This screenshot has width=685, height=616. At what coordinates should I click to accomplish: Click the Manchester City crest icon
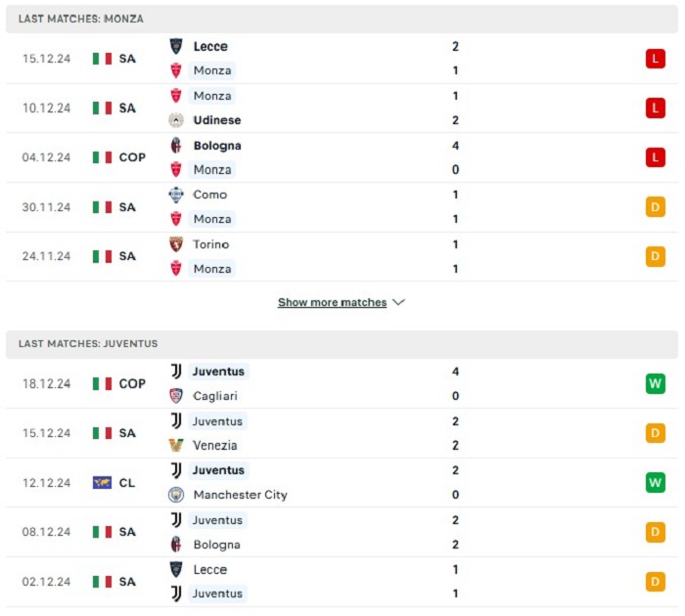(x=176, y=495)
